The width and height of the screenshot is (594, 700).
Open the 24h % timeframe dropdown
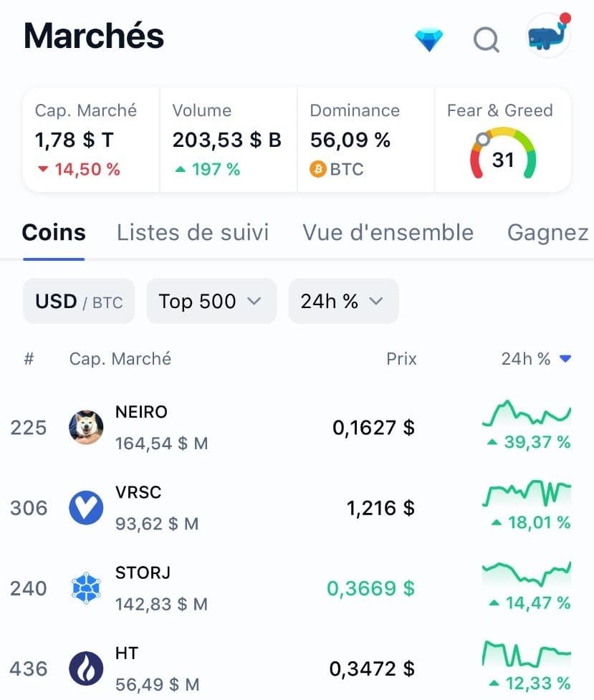pos(343,302)
